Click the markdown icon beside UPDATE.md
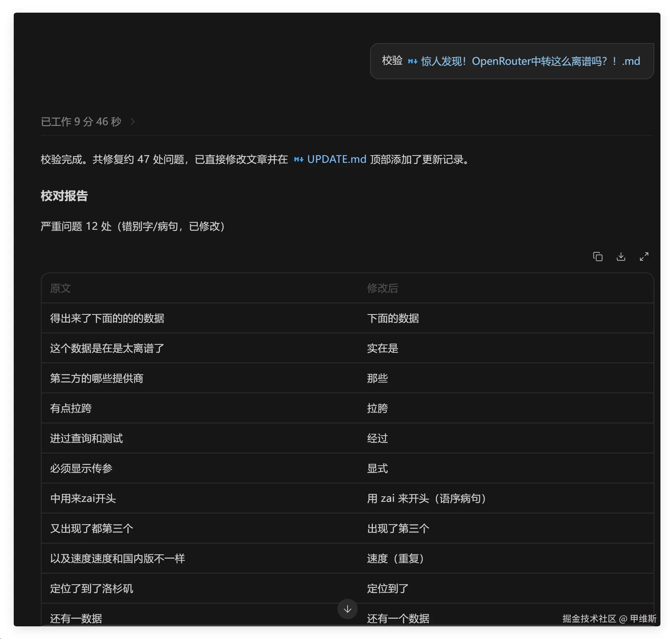The height and width of the screenshot is (639, 672). point(299,159)
